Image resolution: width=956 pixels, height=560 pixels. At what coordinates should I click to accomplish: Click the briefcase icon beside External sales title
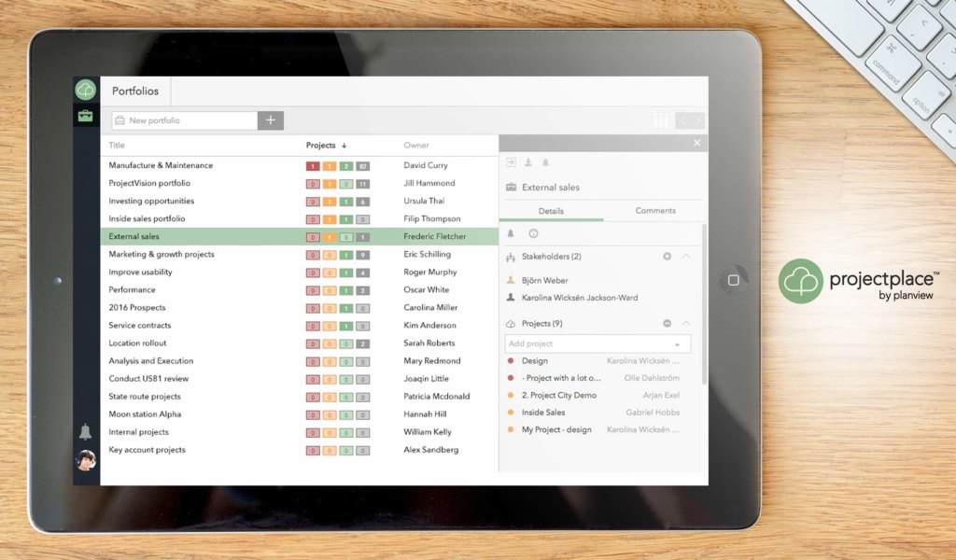[x=511, y=187]
